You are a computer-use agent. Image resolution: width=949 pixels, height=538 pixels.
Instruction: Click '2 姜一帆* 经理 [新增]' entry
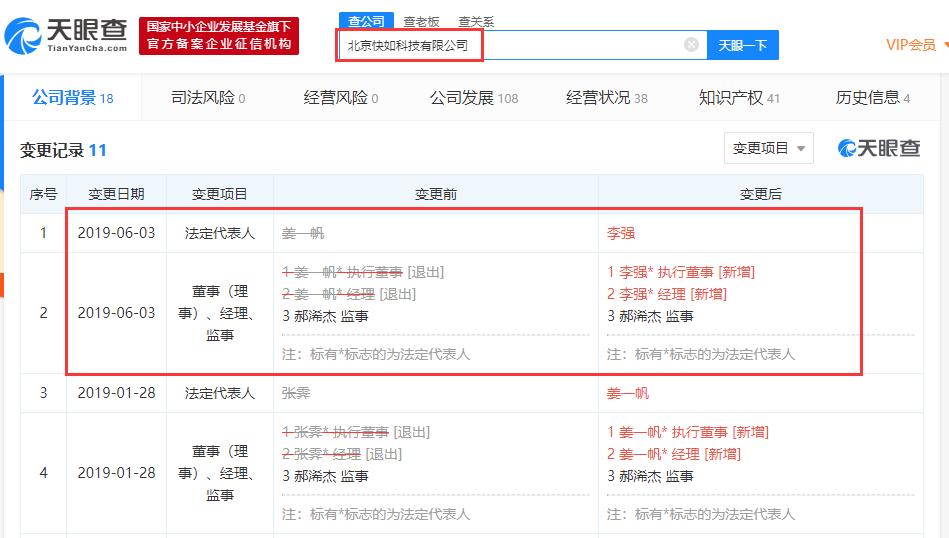[674, 454]
